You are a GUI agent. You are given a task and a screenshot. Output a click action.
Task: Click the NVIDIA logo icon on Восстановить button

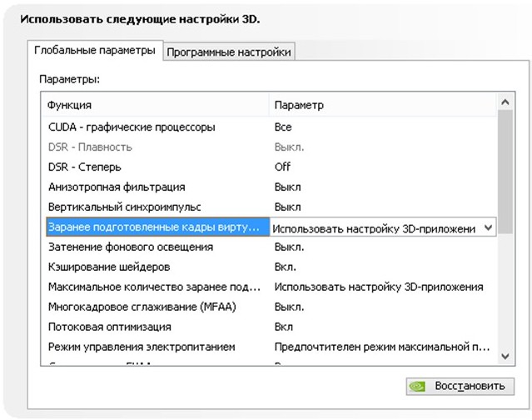click(417, 387)
